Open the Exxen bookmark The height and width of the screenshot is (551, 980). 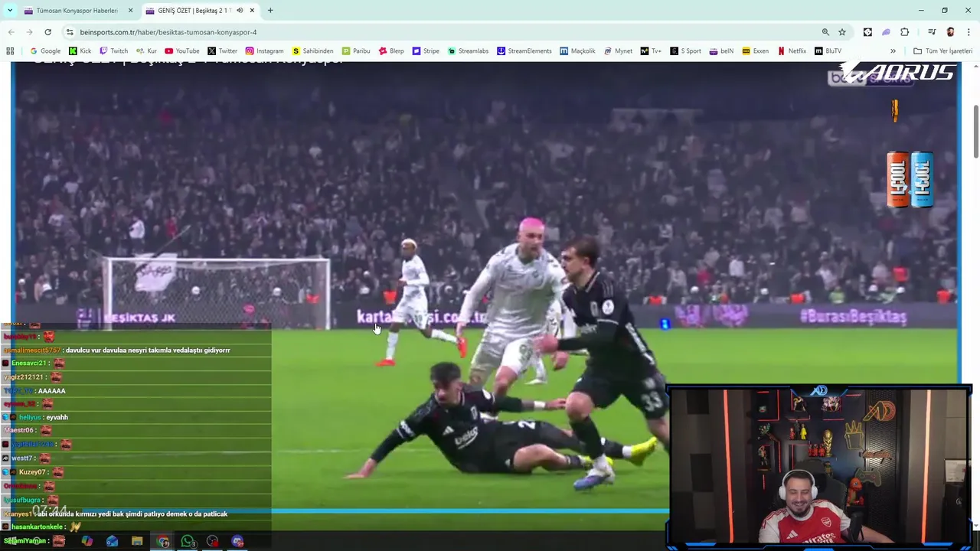pyautogui.click(x=756, y=51)
